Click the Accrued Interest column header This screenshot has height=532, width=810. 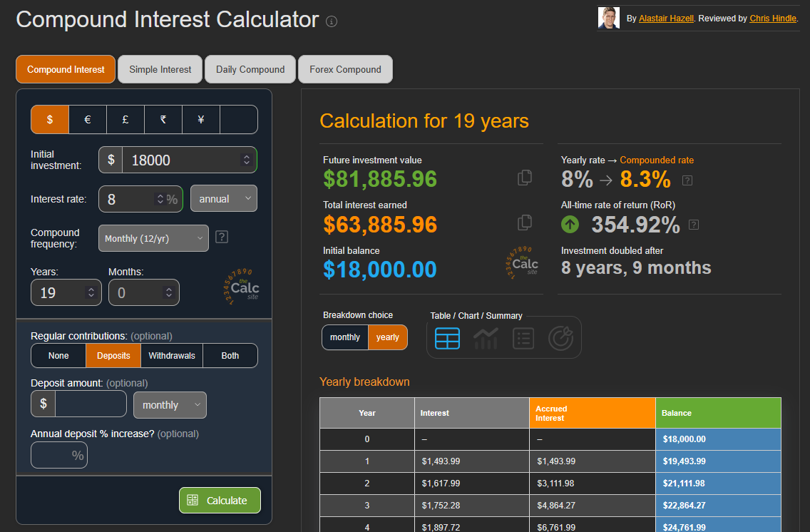click(x=593, y=413)
